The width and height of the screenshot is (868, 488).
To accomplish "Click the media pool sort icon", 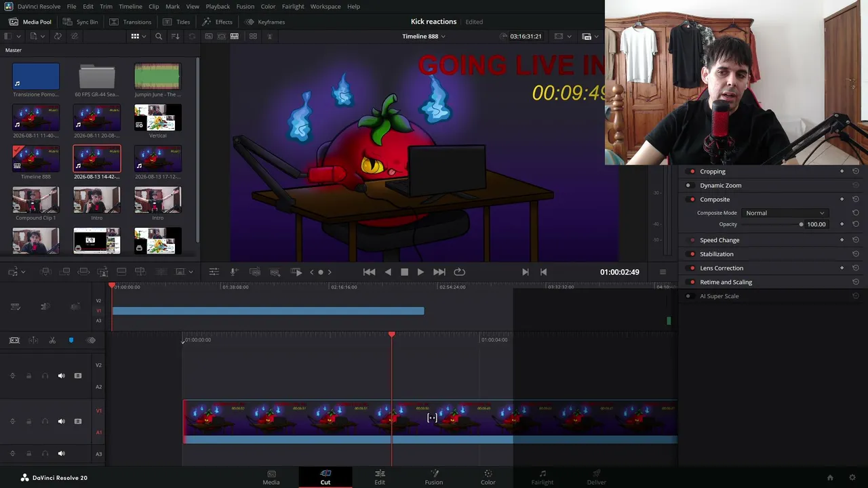I will point(176,36).
